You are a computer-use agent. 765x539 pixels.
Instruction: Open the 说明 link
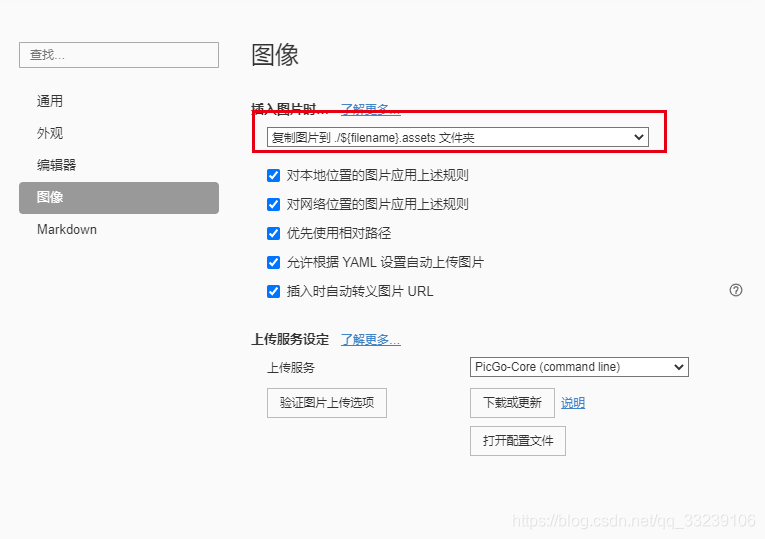click(x=573, y=403)
